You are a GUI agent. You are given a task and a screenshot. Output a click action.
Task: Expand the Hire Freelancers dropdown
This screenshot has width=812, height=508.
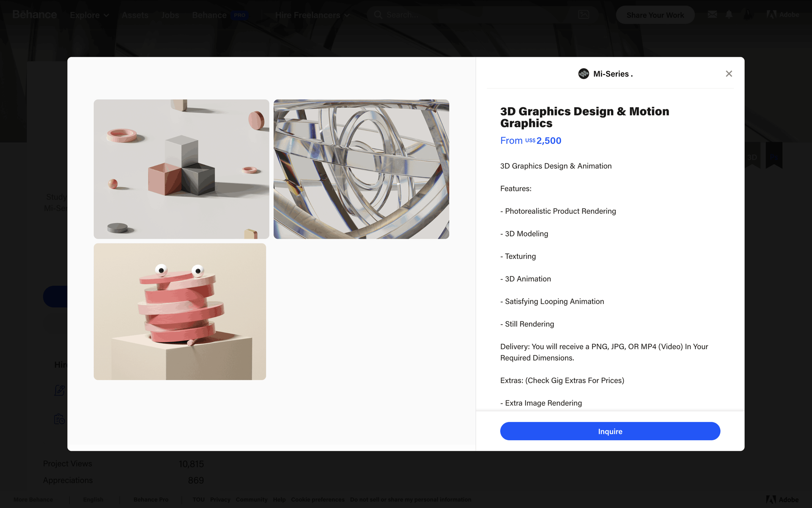tap(312, 15)
